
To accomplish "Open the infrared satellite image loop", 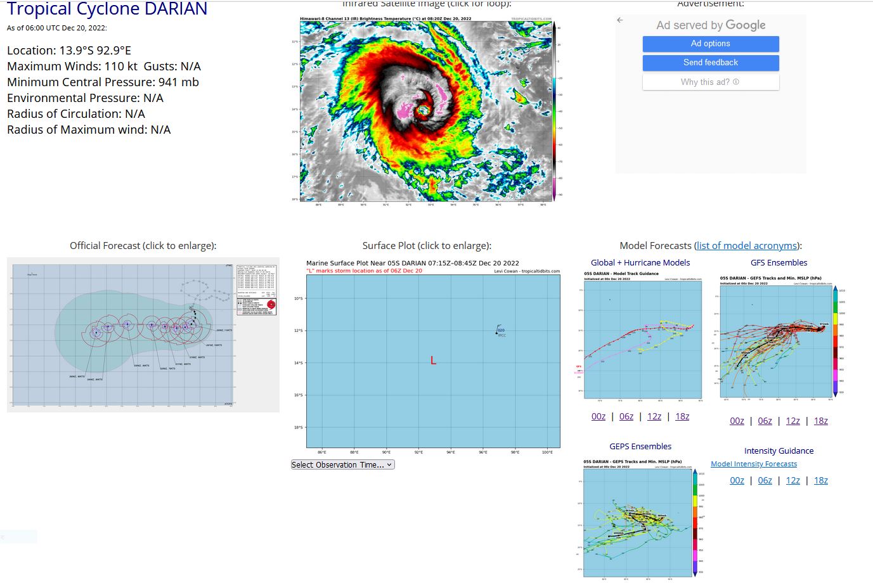I will pyautogui.click(x=427, y=110).
